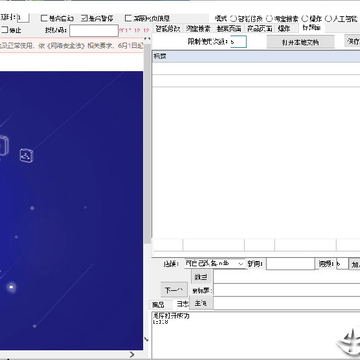Focus the 限制浏览次数 input field
Image resolution: width=360 pixels, height=360 pixels.
238,42
